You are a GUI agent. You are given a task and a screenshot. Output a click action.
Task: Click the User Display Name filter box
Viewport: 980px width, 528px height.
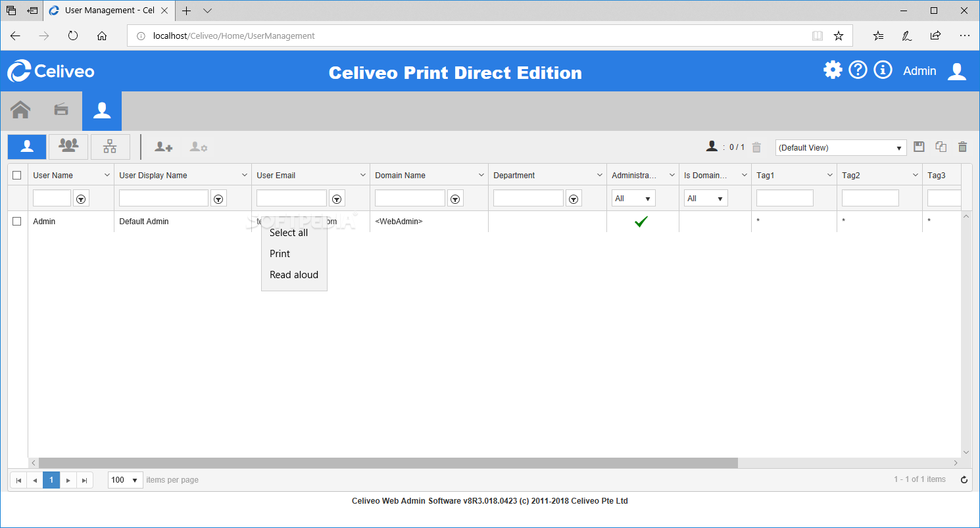[x=164, y=198]
